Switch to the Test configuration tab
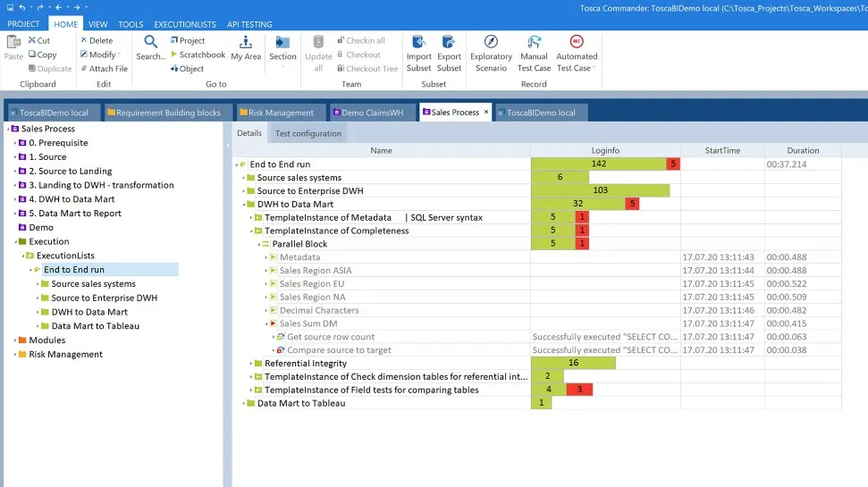868x487 pixels. click(308, 133)
